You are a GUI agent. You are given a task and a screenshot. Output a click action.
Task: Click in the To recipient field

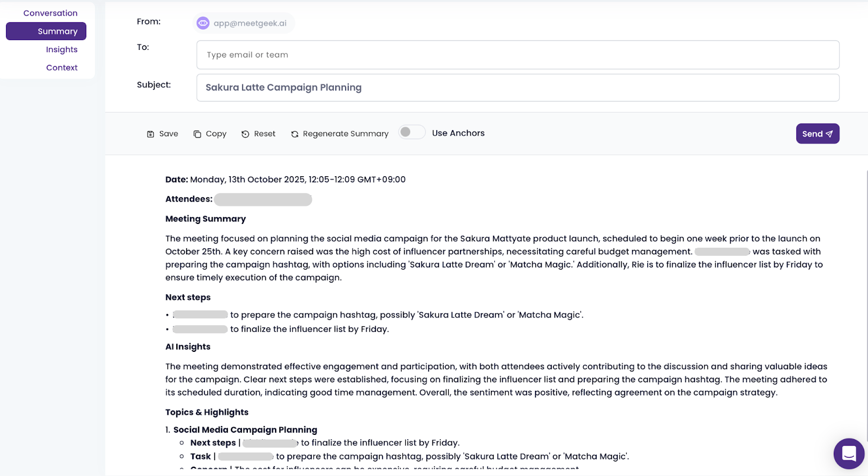pos(518,55)
